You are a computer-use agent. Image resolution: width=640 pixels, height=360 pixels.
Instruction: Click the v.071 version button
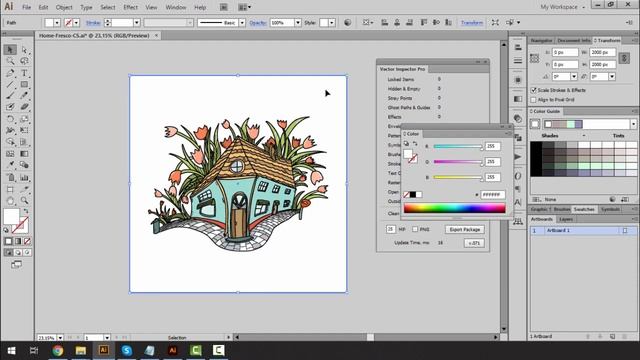(474, 243)
